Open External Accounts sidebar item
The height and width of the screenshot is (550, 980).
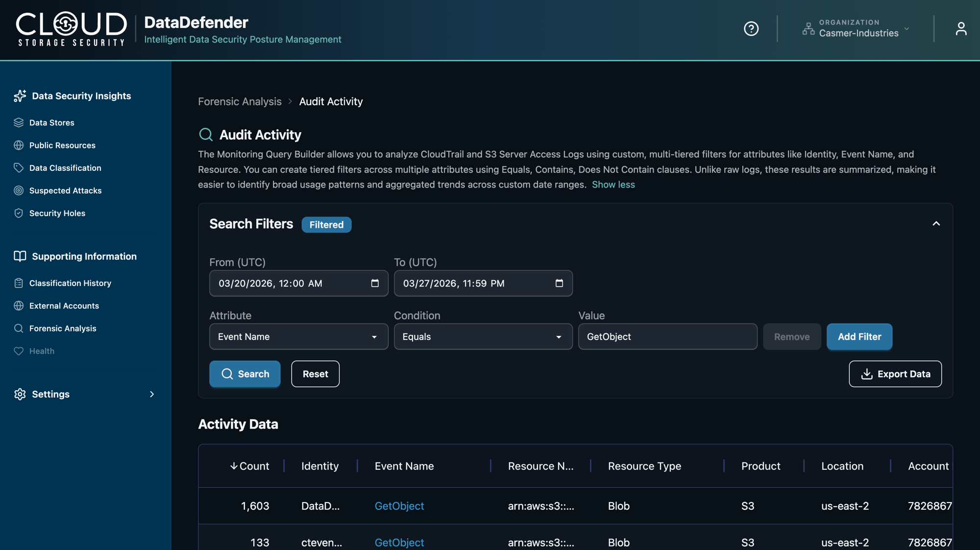click(x=64, y=306)
